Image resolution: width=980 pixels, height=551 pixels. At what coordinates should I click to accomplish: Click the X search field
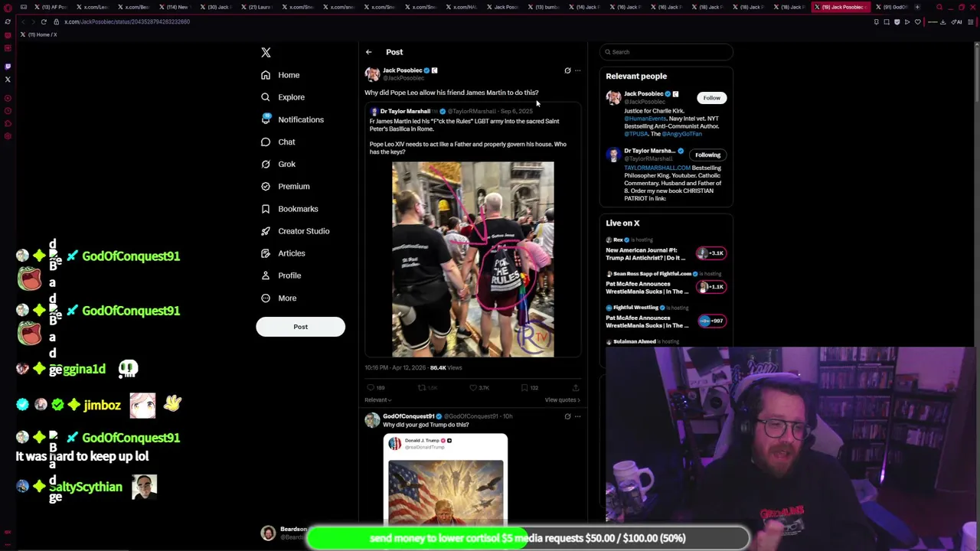[666, 52]
